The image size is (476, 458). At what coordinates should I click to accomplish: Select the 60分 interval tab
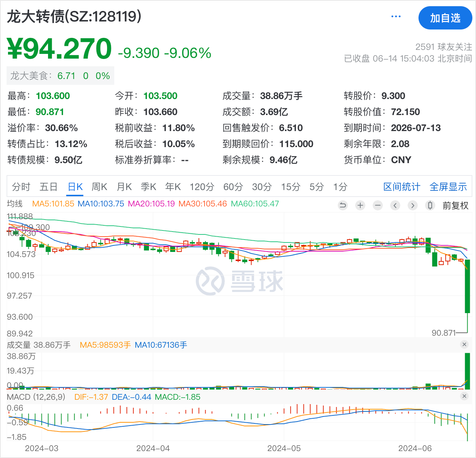pos(233,187)
